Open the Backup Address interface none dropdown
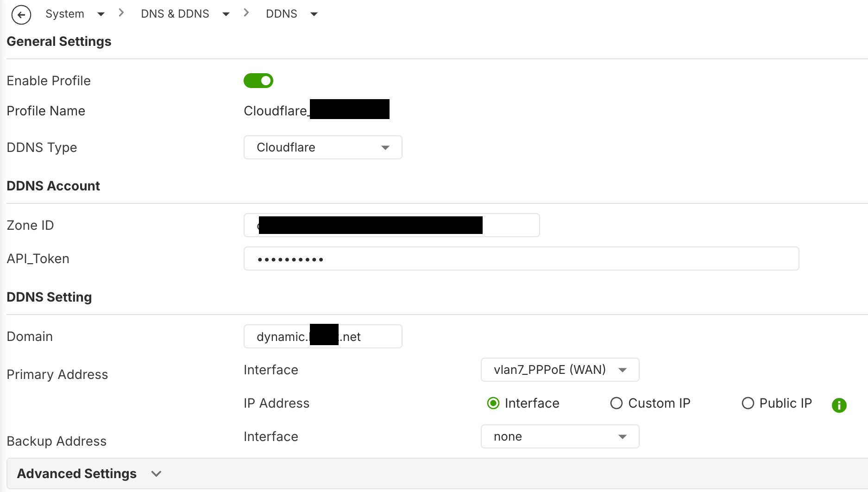The image size is (868, 492). coord(560,436)
